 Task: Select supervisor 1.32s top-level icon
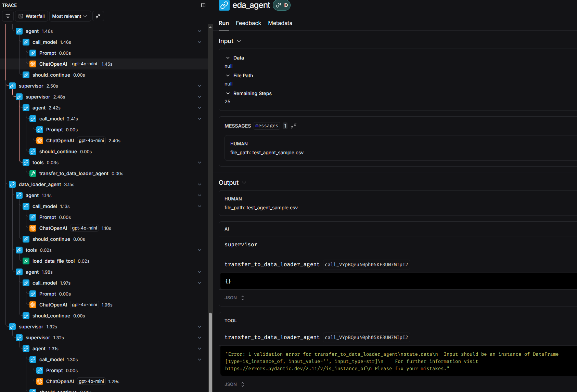[x=12, y=327]
